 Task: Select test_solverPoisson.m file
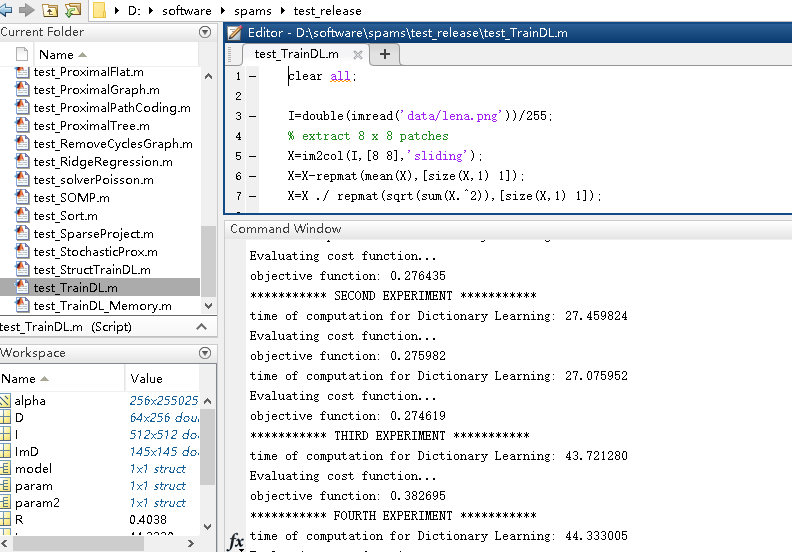point(93,180)
